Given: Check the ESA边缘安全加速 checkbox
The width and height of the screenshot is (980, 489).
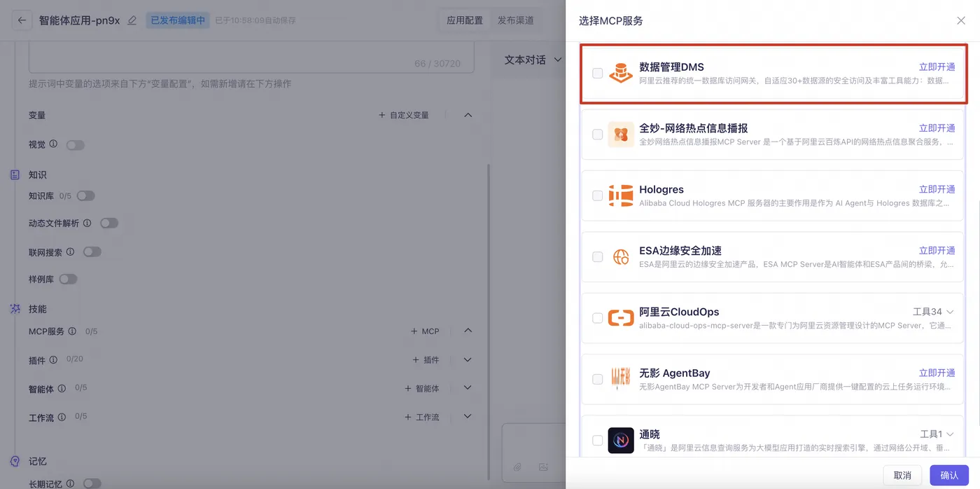Looking at the screenshot, I should tap(597, 257).
